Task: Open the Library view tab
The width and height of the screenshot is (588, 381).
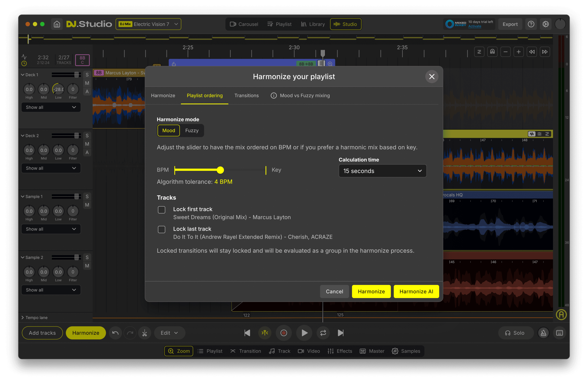Action: pyautogui.click(x=313, y=24)
